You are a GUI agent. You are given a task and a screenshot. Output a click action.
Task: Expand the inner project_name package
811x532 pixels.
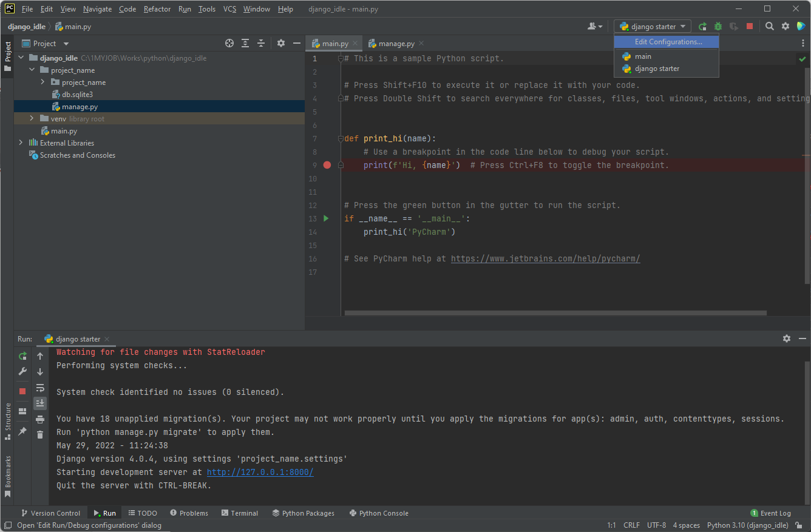point(43,82)
